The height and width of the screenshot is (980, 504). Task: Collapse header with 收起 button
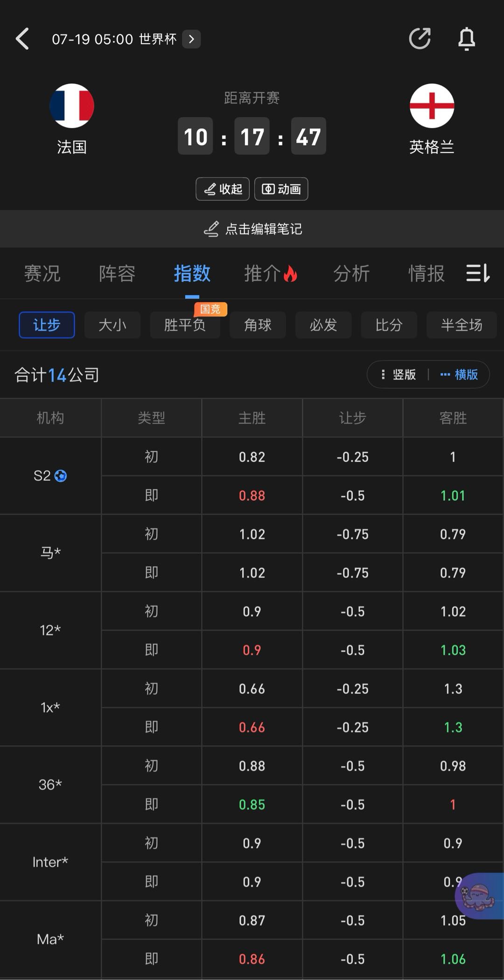click(223, 189)
